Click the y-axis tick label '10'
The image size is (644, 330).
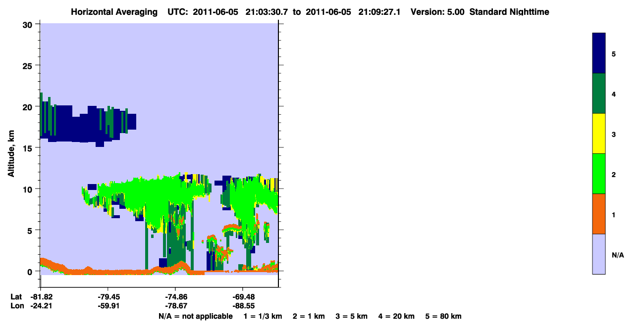28,189
